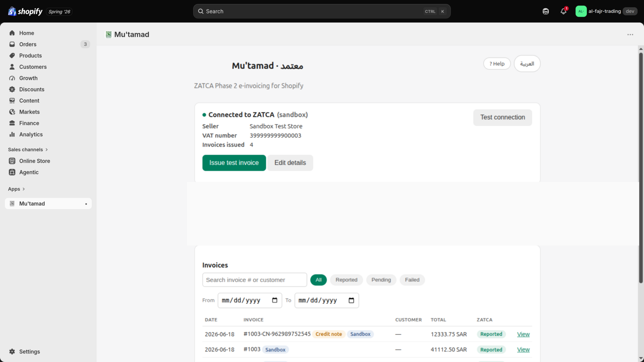Click the Shopify logo

click(25, 11)
